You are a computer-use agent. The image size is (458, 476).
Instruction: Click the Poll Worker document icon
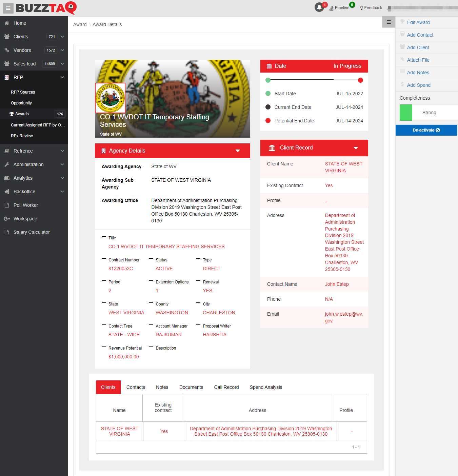point(7,205)
